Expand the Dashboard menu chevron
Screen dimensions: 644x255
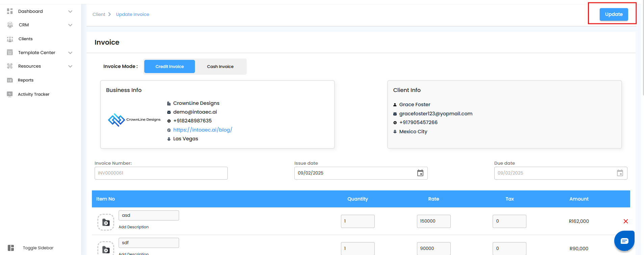(x=70, y=11)
